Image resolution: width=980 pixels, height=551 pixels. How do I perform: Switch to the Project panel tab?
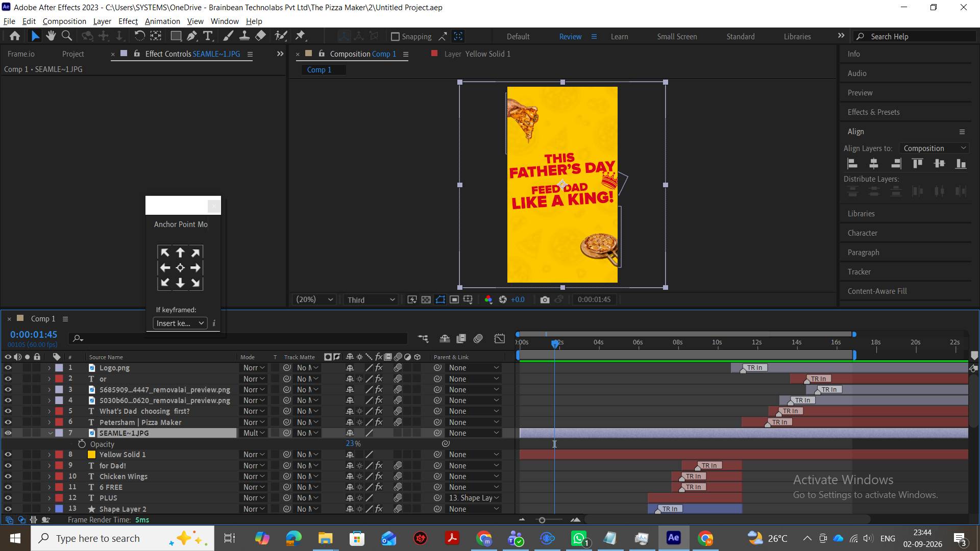(x=73, y=54)
